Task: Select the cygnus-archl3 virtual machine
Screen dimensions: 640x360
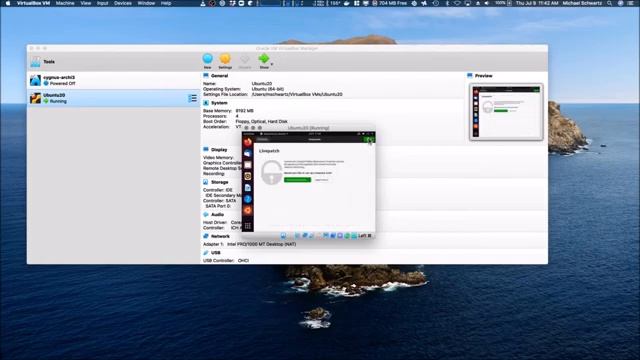Action: [113, 80]
